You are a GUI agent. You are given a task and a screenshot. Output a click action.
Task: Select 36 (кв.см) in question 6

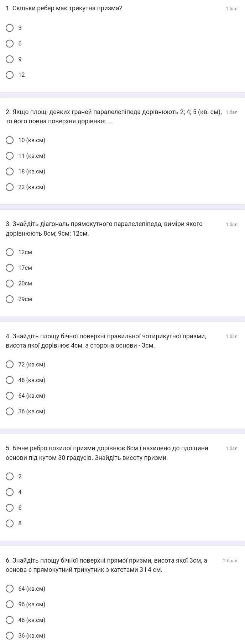[x=10, y=635]
